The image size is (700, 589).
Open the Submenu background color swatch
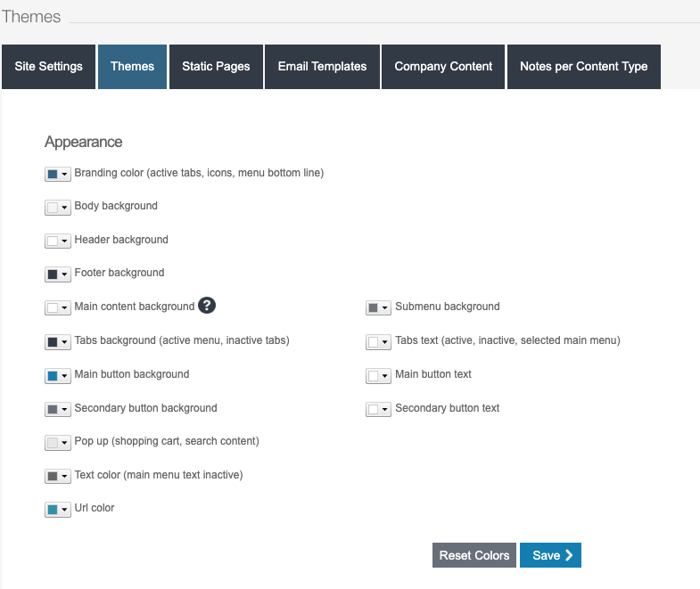pyautogui.click(x=378, y=307)
